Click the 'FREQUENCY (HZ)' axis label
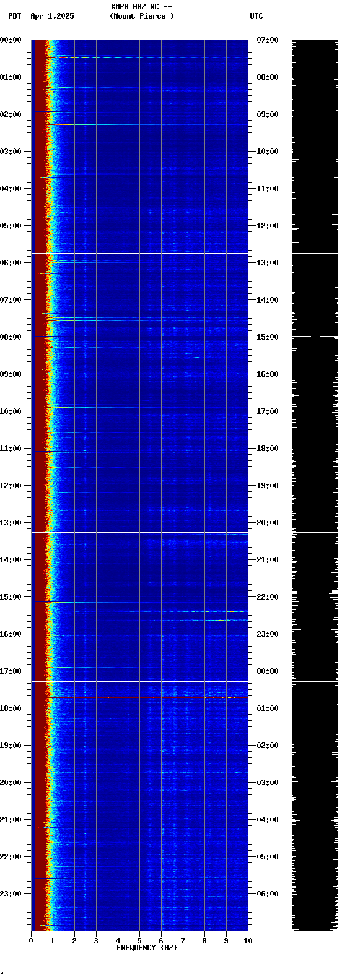The width and height of the screenshot is (342, 980). (x=147, y=948)
